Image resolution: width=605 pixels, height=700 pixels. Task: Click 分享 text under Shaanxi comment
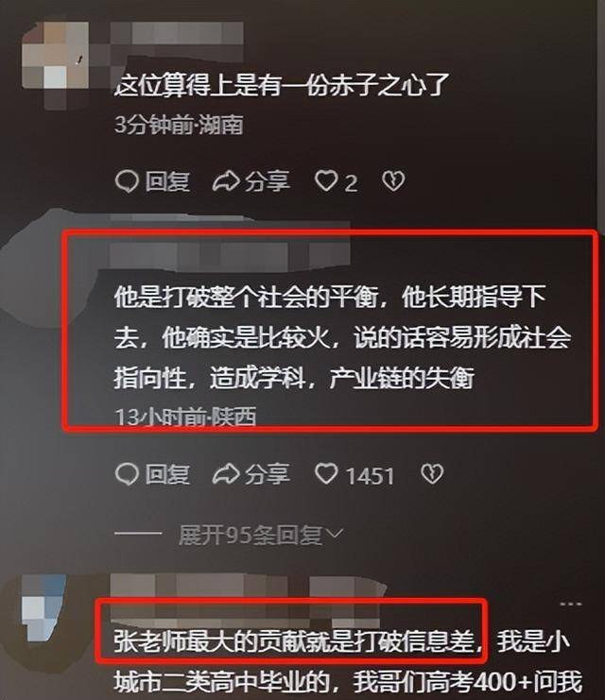(x=268, y=474)
